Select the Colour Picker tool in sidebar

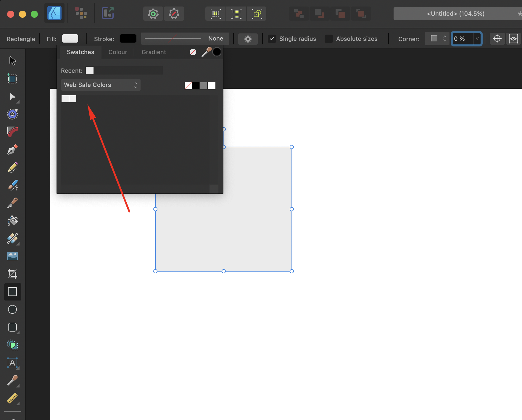tap(12, 380)
